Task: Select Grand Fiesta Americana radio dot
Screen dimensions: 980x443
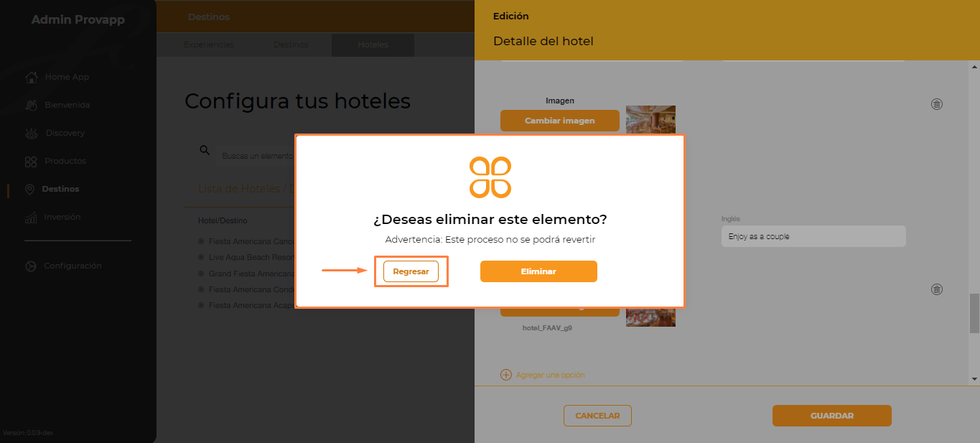Action: [201, 274]
